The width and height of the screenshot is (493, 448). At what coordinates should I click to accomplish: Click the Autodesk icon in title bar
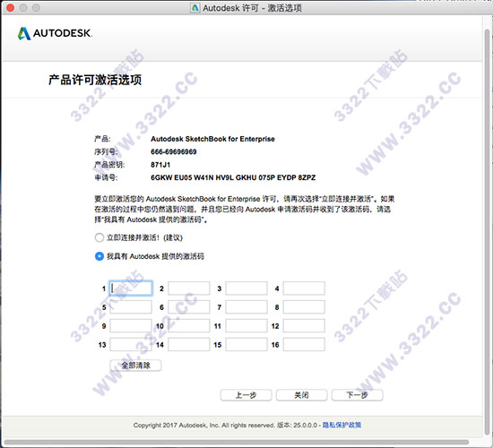(x=195, y=7)
